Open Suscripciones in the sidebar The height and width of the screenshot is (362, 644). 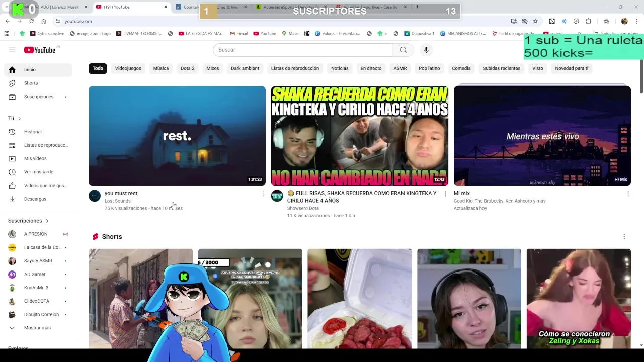click(x=38, y=97)
